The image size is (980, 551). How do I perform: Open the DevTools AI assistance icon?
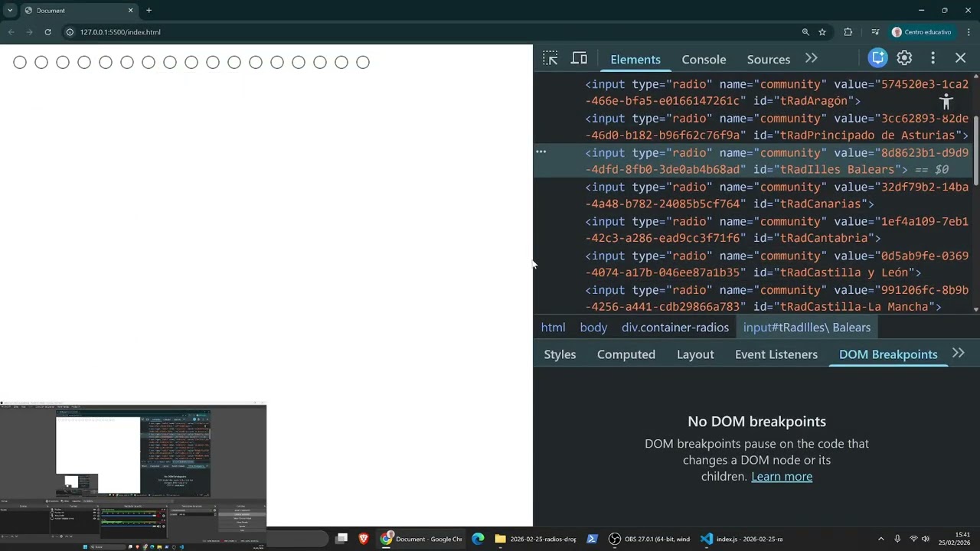(x=878, y=58)
